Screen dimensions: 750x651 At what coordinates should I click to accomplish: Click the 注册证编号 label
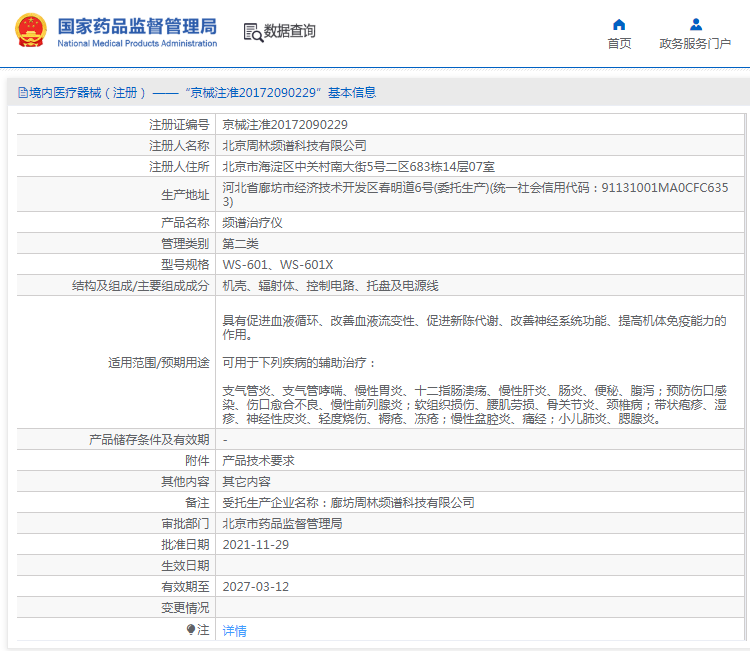click(x=179, y=125)
